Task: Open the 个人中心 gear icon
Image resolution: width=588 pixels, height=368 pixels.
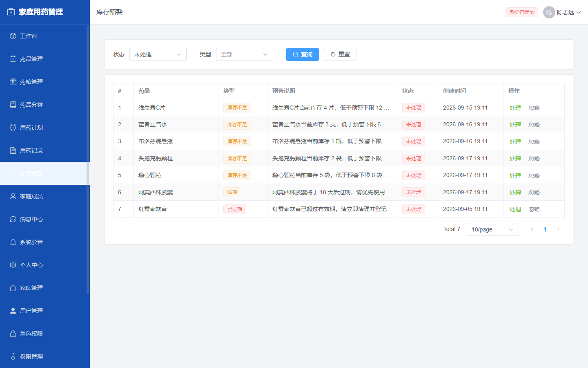Action: pos(13,265)
